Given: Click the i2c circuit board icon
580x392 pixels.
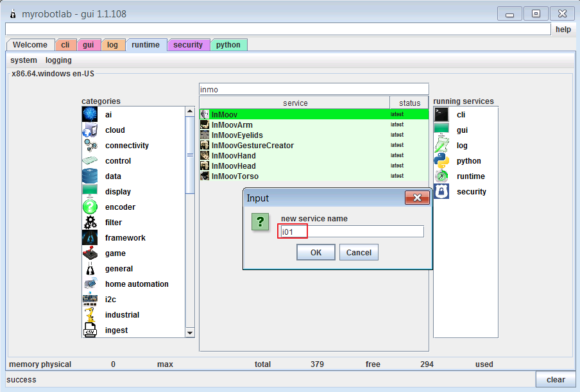Looking at the screenshot, I should [x=90, y=300].
